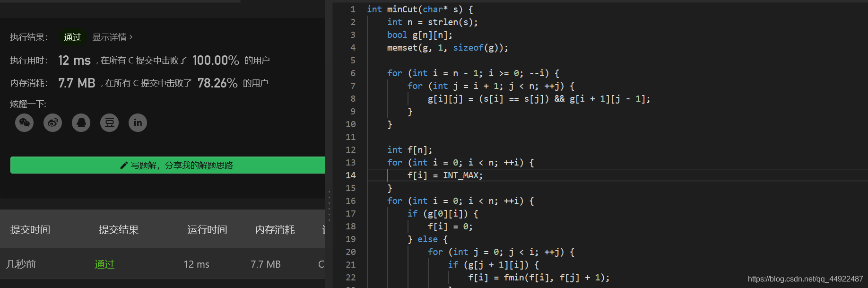
Task: Place cursor on 'f[i] = 0;' line
Action: click(450, 227)
